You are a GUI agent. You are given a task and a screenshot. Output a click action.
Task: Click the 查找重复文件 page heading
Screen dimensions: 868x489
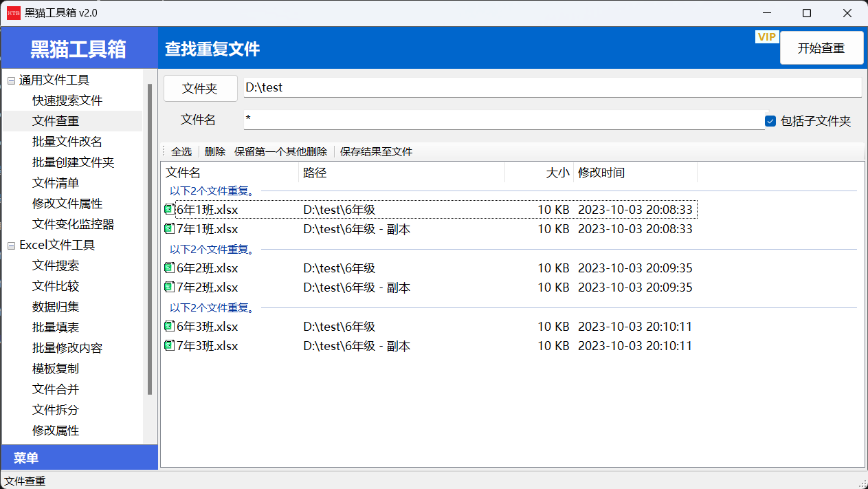point(212,50)
